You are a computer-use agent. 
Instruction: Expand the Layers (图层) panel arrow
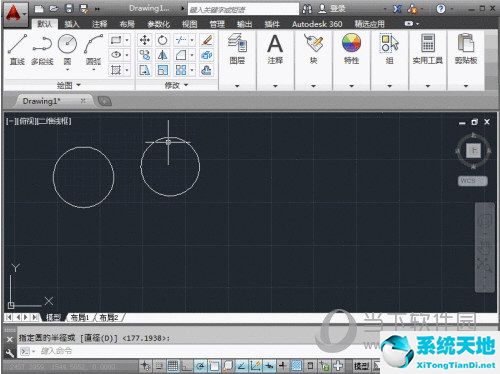point(237,86)
